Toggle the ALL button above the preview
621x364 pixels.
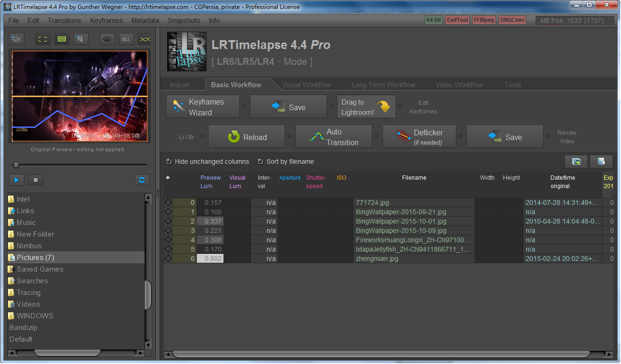(x=126, y=39)
